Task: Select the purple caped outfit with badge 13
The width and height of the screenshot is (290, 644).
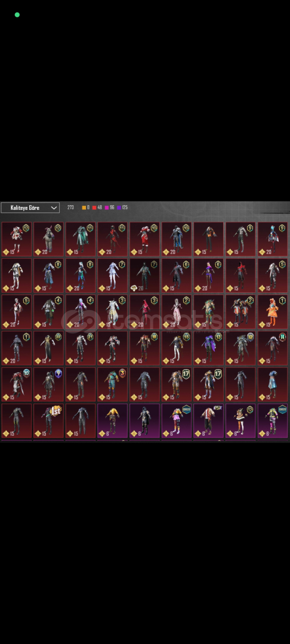Action: [x=209, y=348]
